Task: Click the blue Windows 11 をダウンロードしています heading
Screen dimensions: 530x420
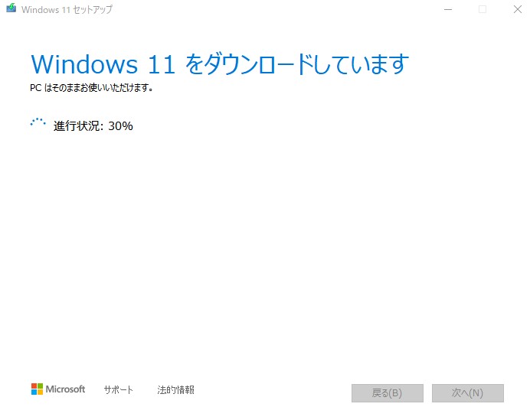Action: pos(220,64)
